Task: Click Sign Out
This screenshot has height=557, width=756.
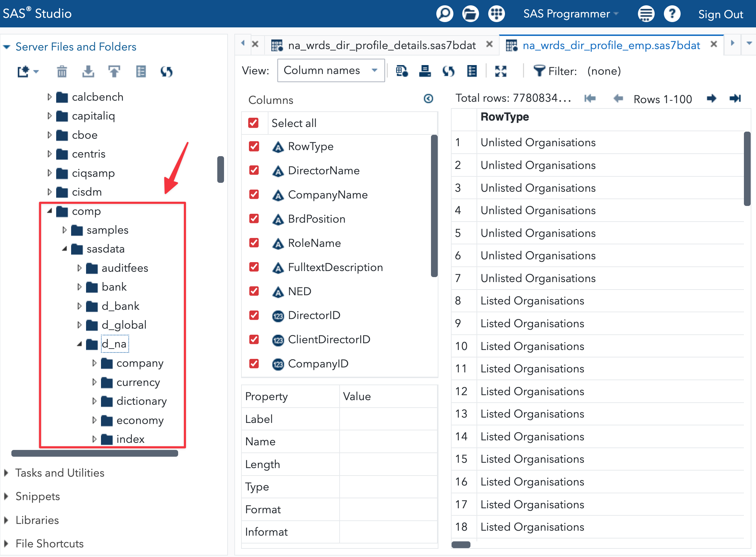Action: tap(720, 14)
